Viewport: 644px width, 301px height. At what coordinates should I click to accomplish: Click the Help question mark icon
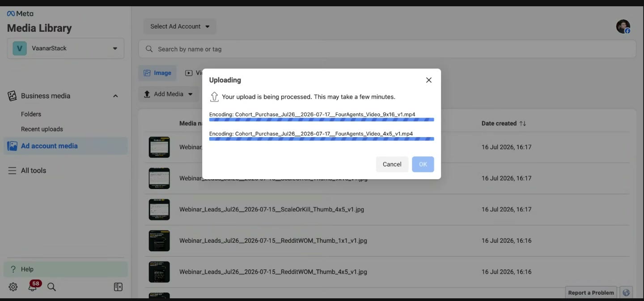[x=13, y=269]
